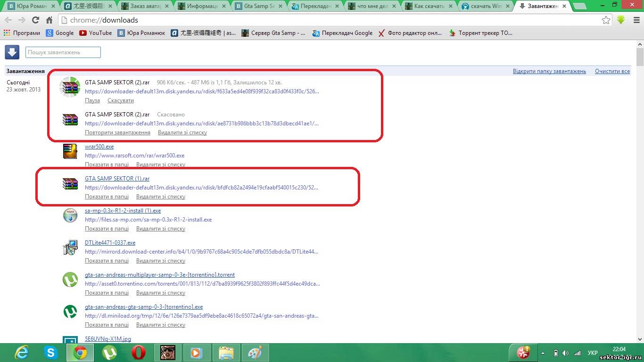Click the WinRAR icon of the cancelled GTA SAMP SEKTOR (2).rar

[70, 119]
